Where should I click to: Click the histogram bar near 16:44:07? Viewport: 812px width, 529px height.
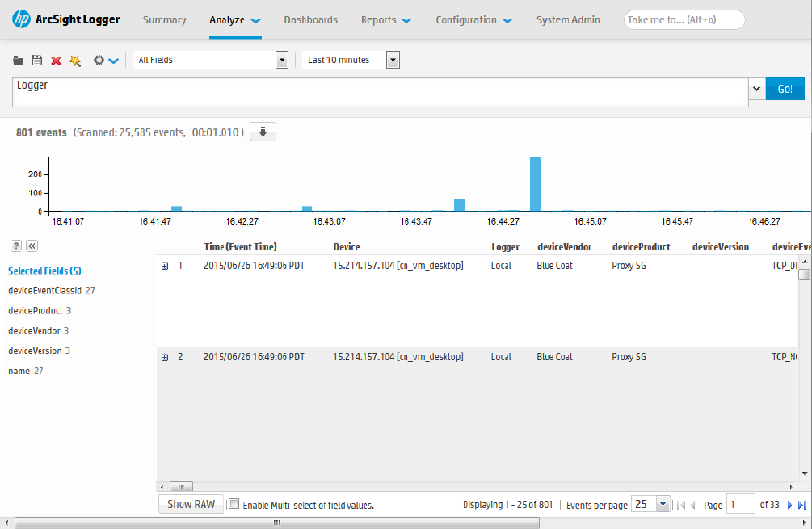[x=460, y=205]
